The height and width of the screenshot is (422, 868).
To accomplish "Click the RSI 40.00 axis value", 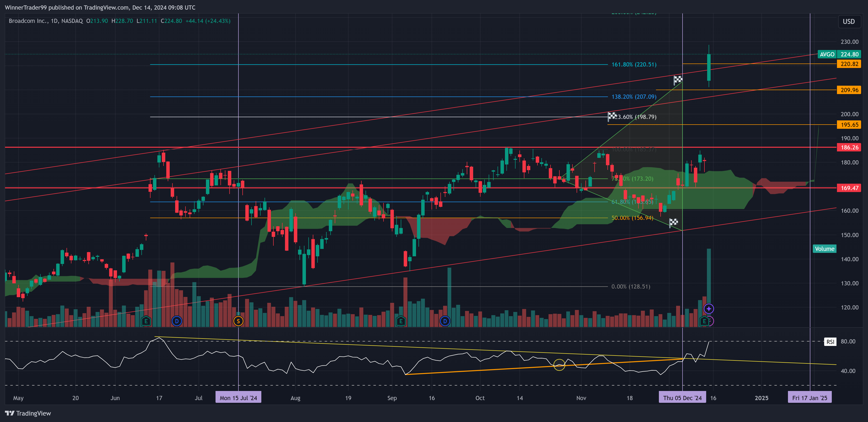I will (x=848, y=371).
